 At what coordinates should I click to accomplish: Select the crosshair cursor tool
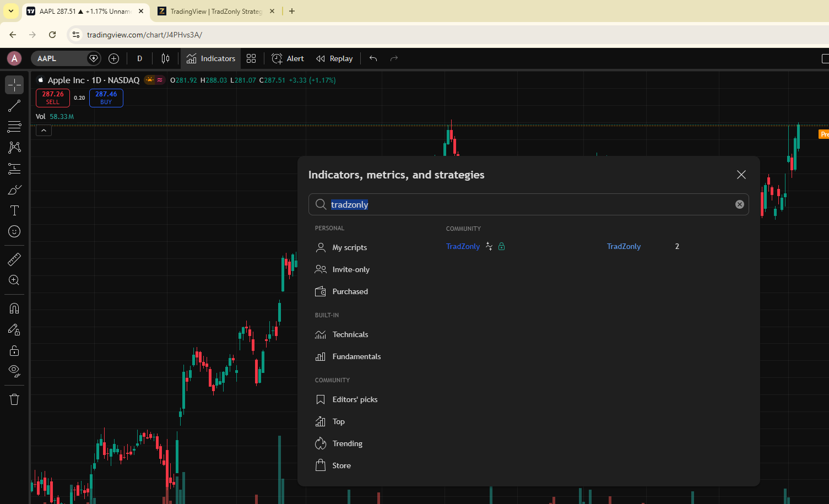pyautogui.click(x=14, y=85)
